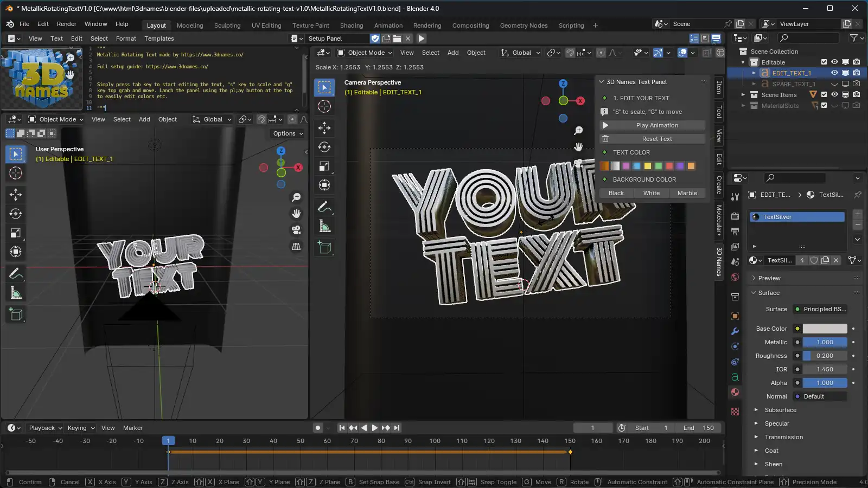Select the Annotate tool in camera viewport
This screenshot has width=868, height=488.
324,207
